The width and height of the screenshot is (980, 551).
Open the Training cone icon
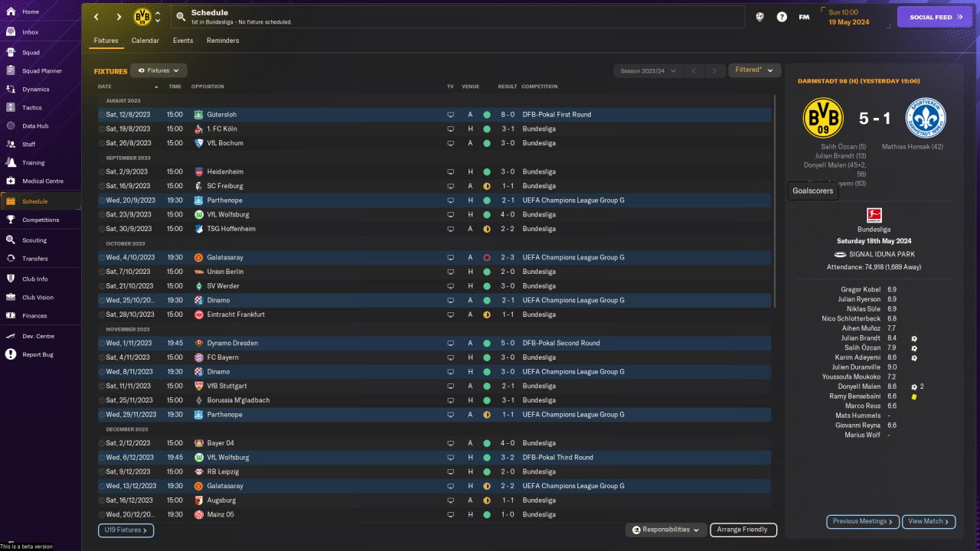click(11, 163)
